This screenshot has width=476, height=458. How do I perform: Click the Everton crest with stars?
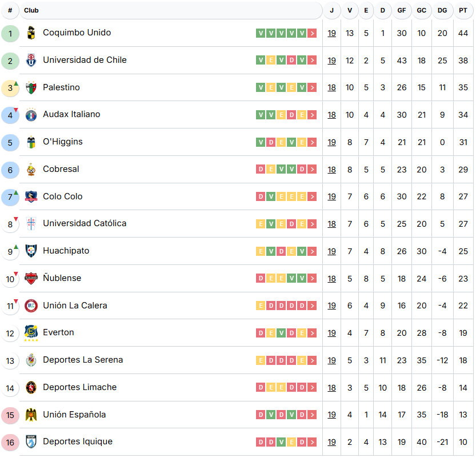pyautogui.click(x=31, y=333)
